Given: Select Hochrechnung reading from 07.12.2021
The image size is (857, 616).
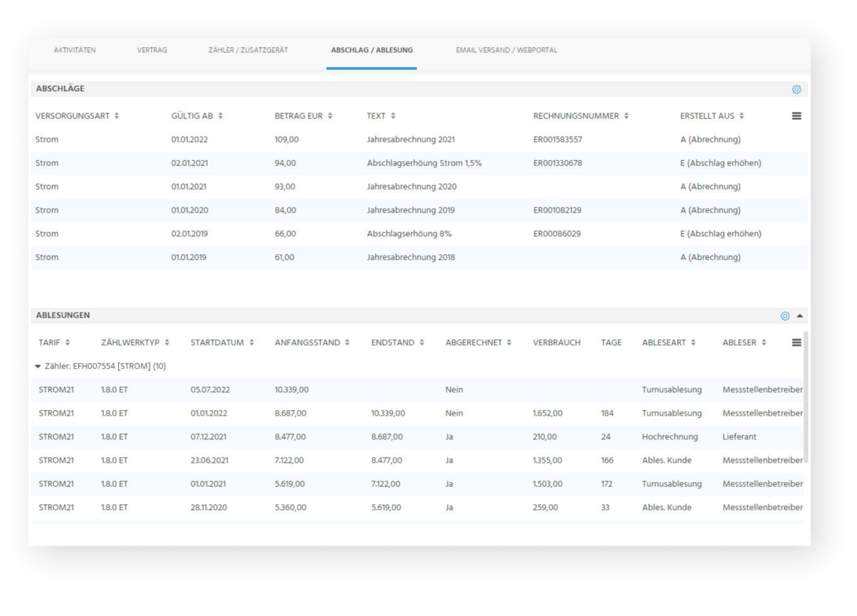Looking at the screenshot, I should point(669,436).
